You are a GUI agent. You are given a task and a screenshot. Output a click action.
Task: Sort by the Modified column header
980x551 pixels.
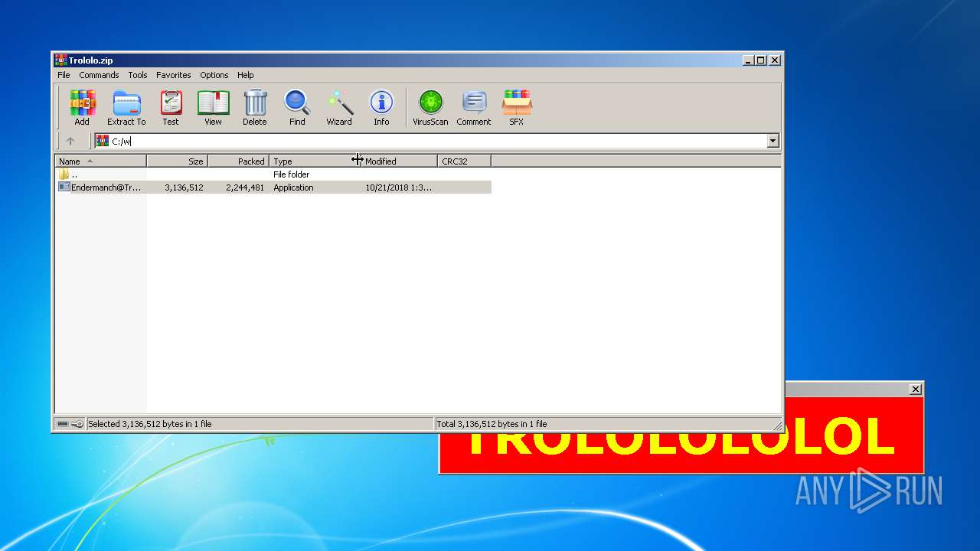point(399,161)
